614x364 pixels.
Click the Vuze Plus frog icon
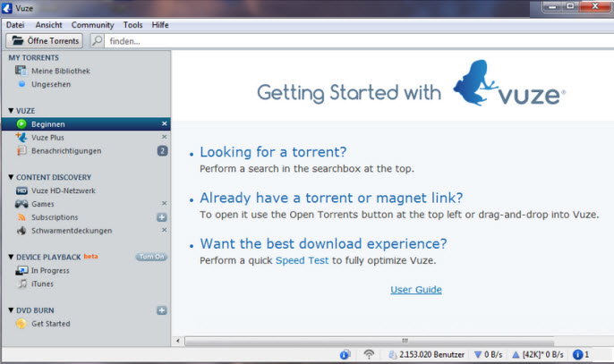21,138
